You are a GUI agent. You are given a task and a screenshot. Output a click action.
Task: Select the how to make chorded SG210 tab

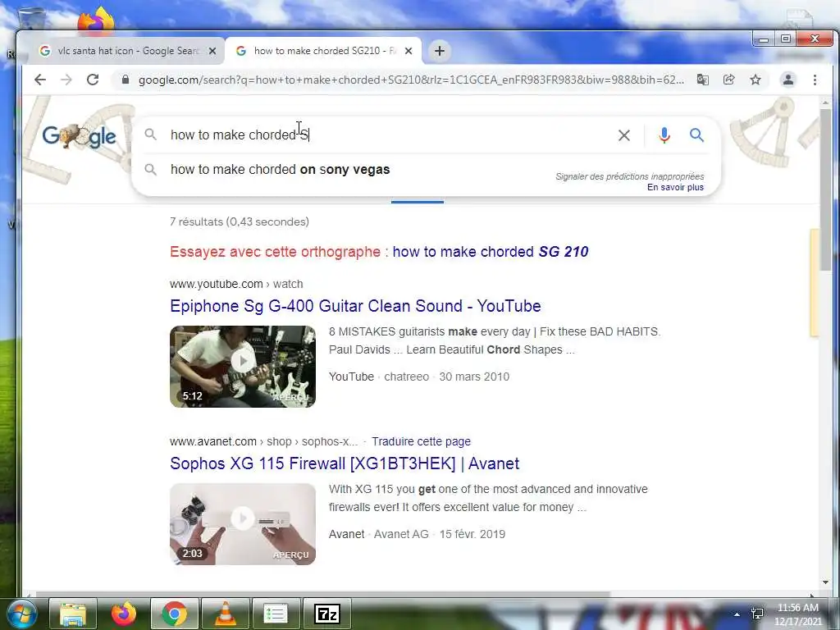(323, 51)
